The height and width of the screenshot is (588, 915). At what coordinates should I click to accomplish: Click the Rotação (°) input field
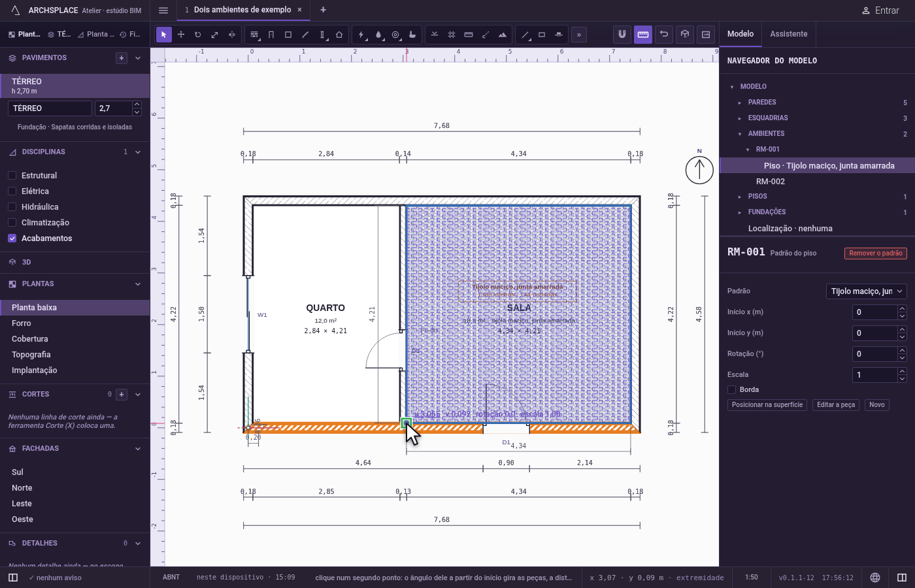(874, 354)
